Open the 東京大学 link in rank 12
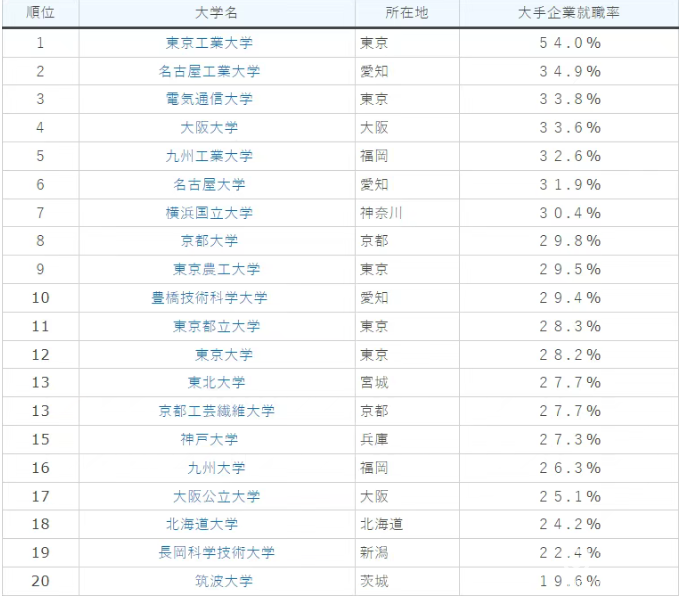Viewport: 681px width, 599px height. tap(224, 355)
